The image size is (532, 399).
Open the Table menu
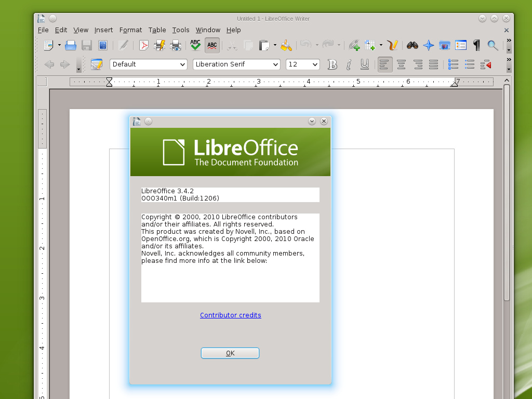click(x=157, y=30)
